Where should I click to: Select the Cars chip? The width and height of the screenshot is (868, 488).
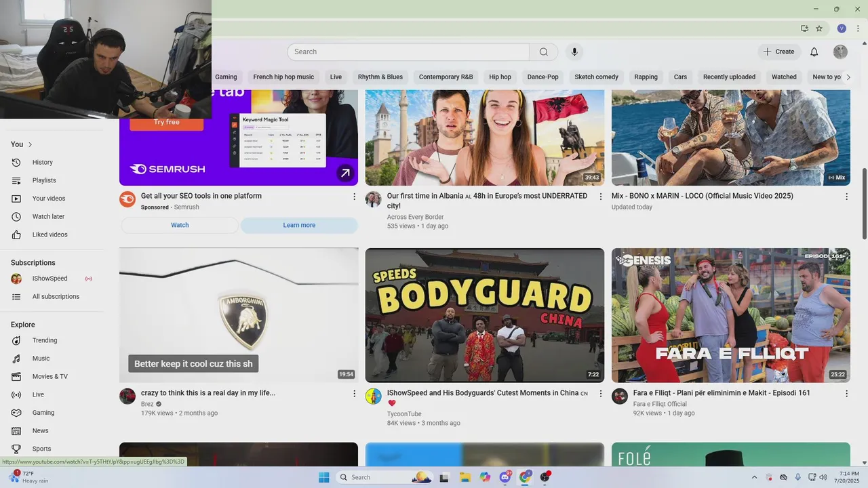coord(680,77)
